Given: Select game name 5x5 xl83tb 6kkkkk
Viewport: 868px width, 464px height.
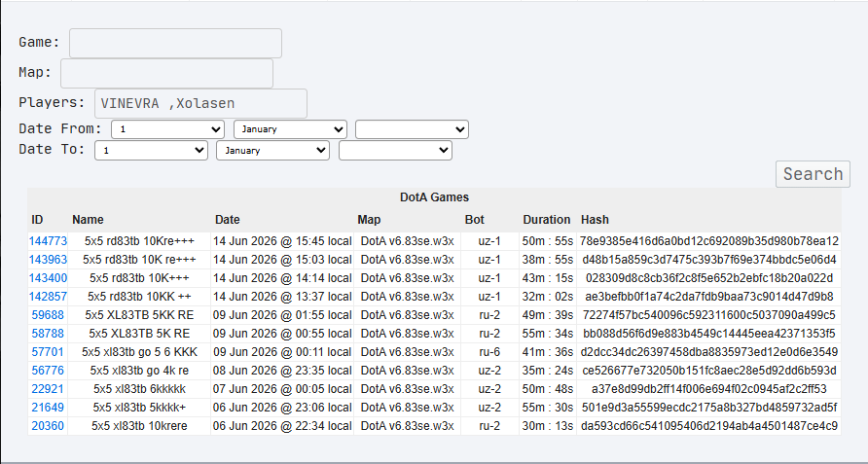Looking at the screenshot, I should [x=139, y=389].
